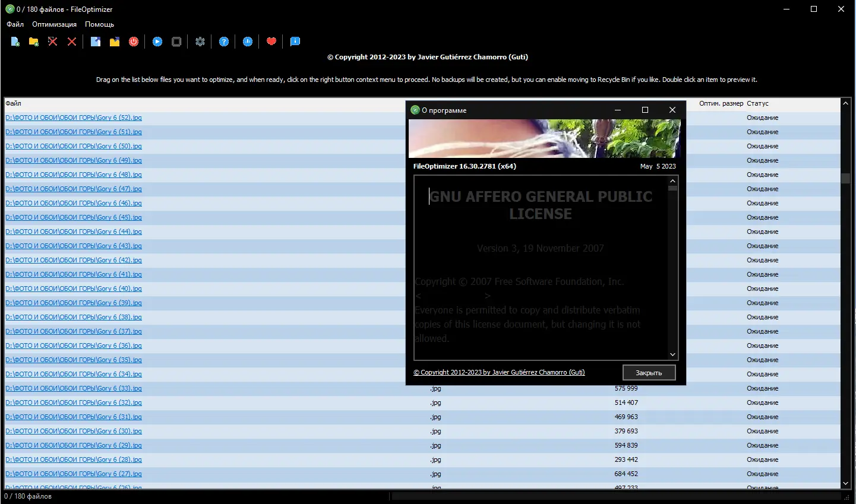The width and height of the screenshot is (856, 504).
Task: Click the .jpg extension for Gory 6 (29)
Action: [x=435, y=445]
